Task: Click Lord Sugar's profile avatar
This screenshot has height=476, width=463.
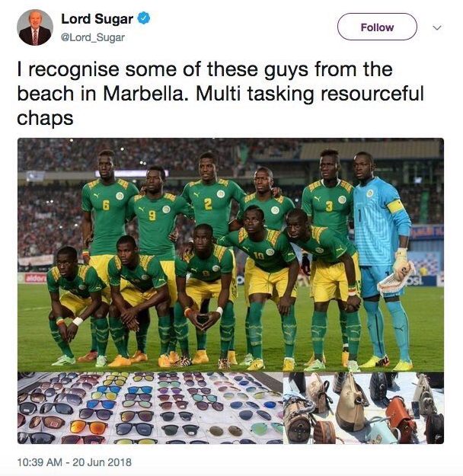Action: tap(35, 27)
